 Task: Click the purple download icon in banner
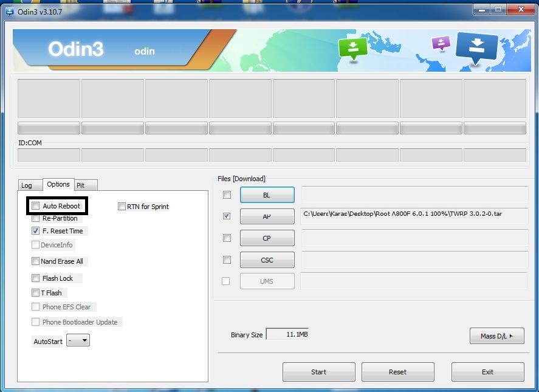coord(441,44)
